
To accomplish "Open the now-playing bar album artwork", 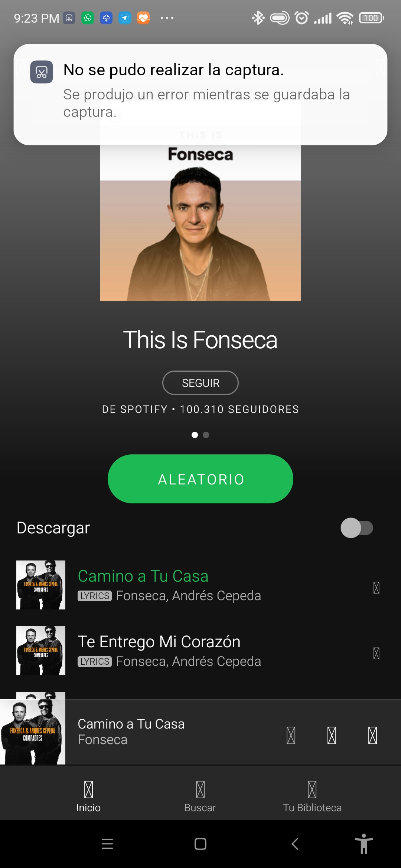I will pyautogui.click(x=33, y=732).
